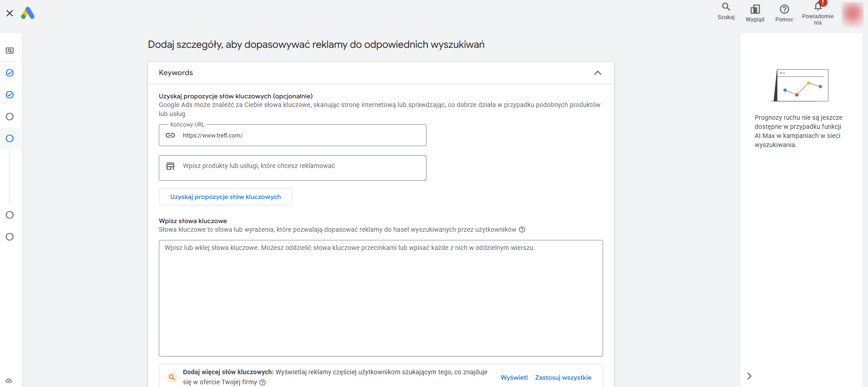Collapse the Keywords section chevron
The width and height of the screenshot is (868, 387).
pos(598,73)
